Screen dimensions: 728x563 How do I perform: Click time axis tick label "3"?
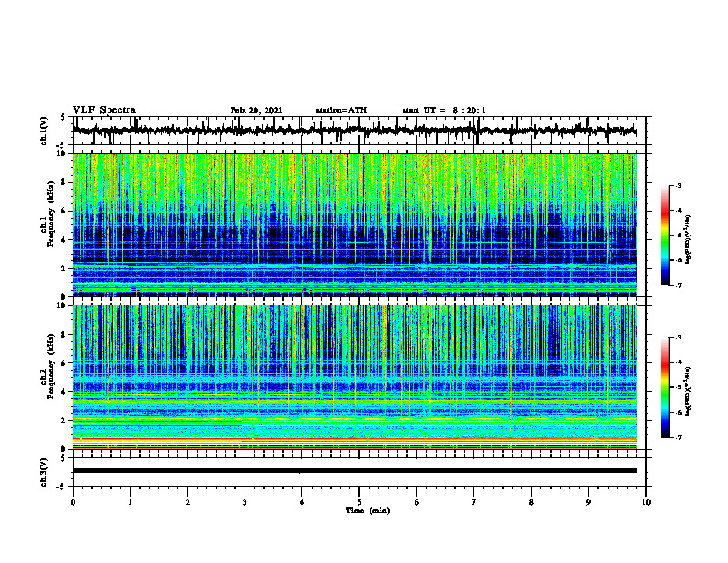pyautogui.click(x=245, y=502)
